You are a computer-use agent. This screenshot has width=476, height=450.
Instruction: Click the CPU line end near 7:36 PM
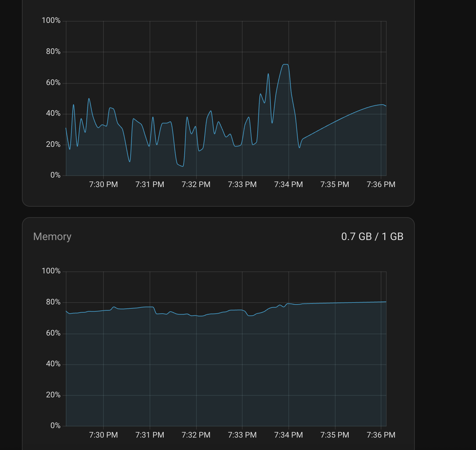point(386,106)
